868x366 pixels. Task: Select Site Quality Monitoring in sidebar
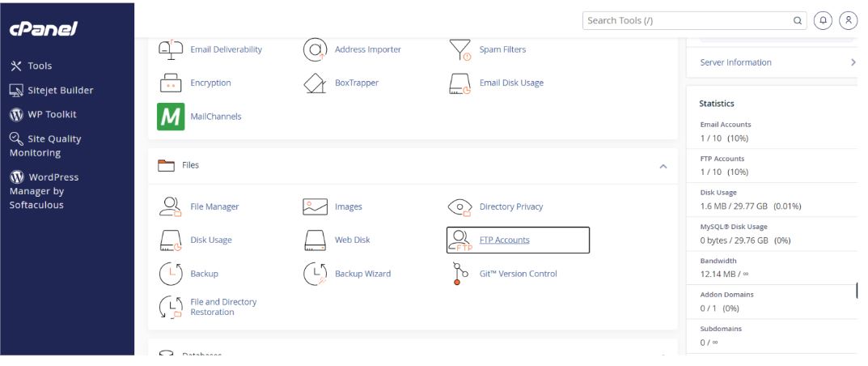point(45,146)
